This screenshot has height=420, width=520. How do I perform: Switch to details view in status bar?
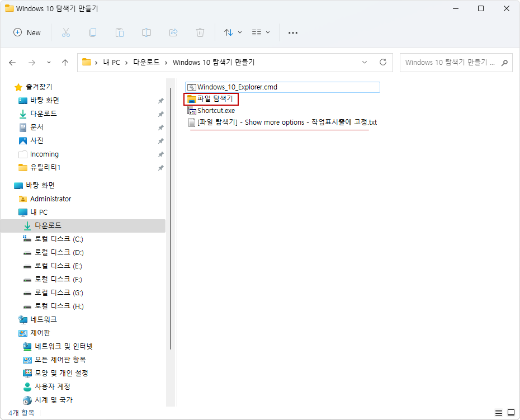pyautogui.click(x=499, y=413)
